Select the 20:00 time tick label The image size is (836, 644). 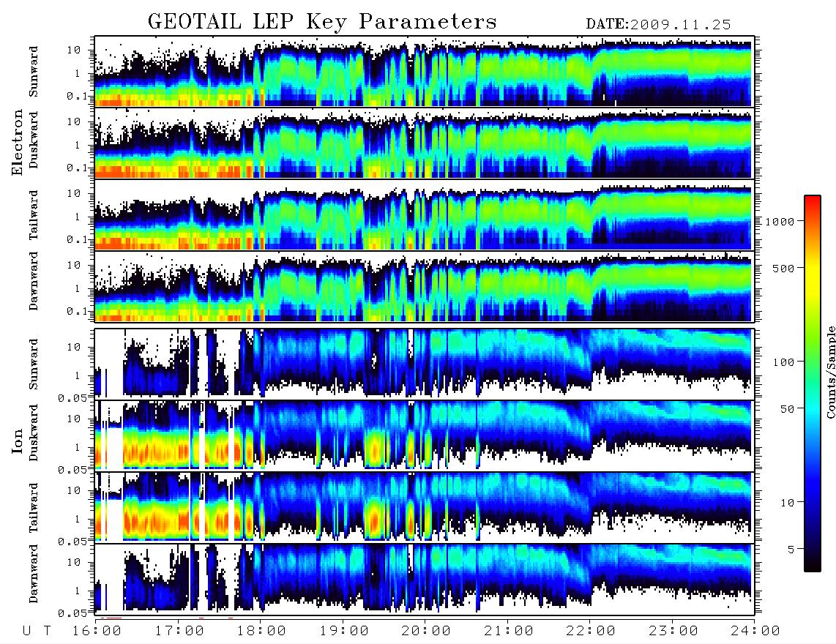pyautogui.click(x=426, y=631)
